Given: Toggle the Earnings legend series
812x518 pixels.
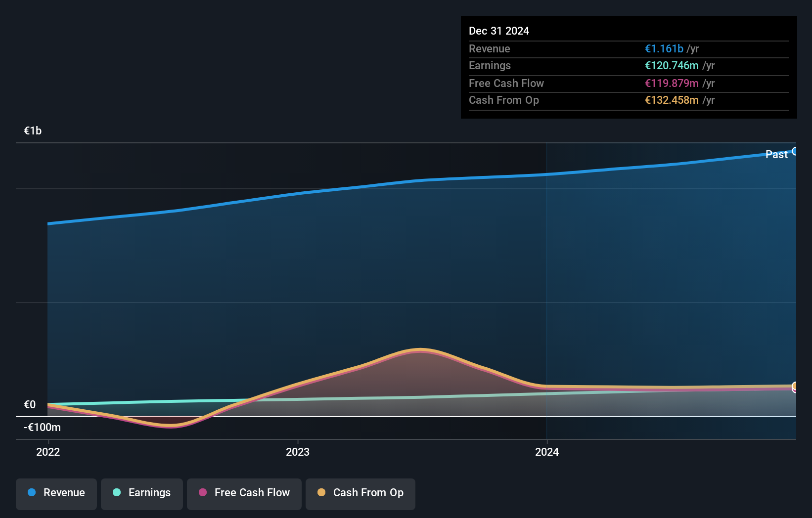Looking at the screenshot, I should click(142, 494).
